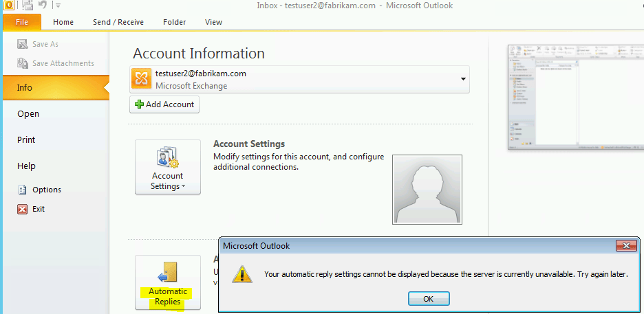Click the blank profile photo placeholder

pyautogui.click(x=427, y=190)
